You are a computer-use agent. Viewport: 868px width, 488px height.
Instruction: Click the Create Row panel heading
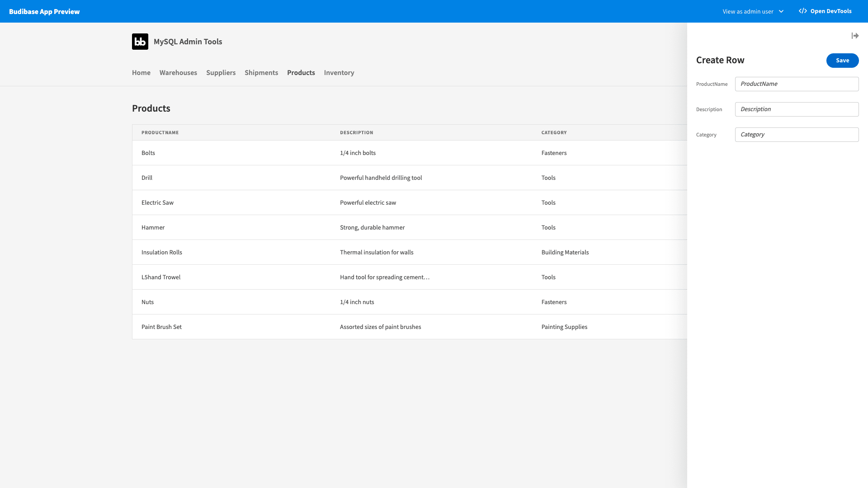(x=720, y=60)
